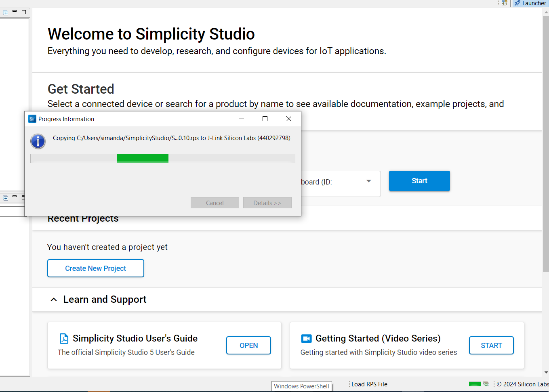Viewport: 549px width, 392px height.
Task: Collapse the Learn and Support section
Action: tap(54, 300)
